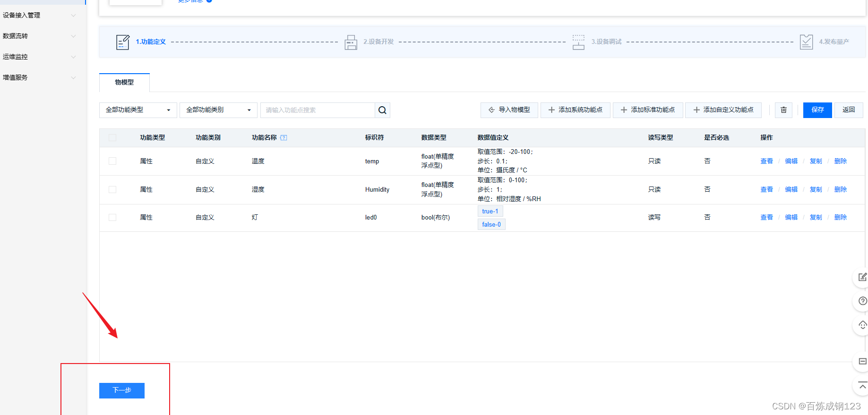868x415 pixels.
Task: Expand the 增值服务 sidebar menu
Action: [39, 77]
